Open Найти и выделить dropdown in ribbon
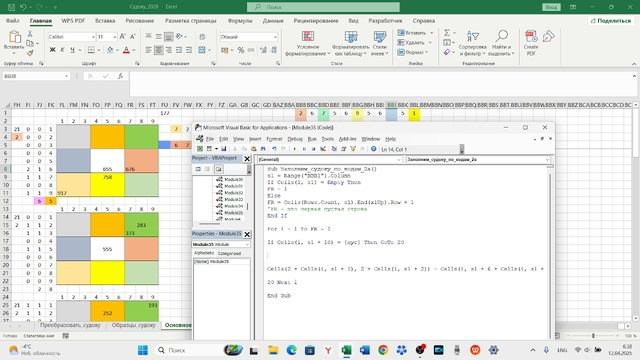This screenshot has height=360, width=640. [502, 43]
